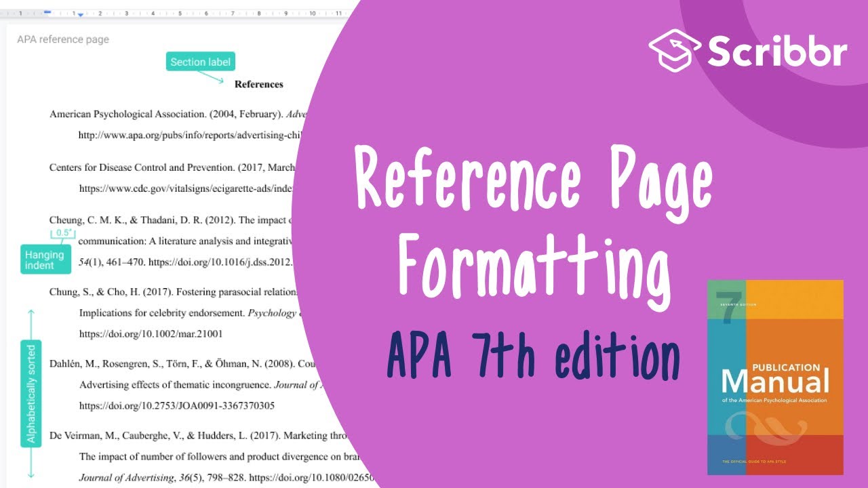Open the doi.org/10.1016/j.dss.2012 link
Image resolution: width=868 pixels, height=488 pixels.
pyautogui.click(x=221, y=261)
